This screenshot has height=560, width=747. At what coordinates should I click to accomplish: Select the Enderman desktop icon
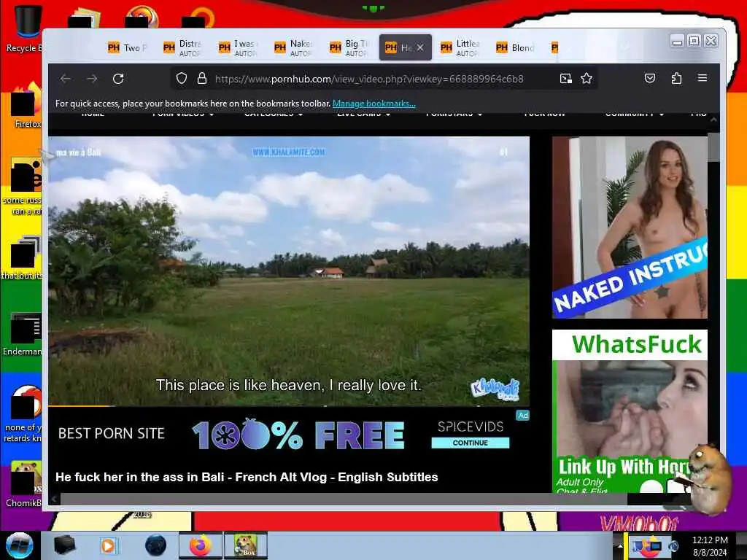24,334
